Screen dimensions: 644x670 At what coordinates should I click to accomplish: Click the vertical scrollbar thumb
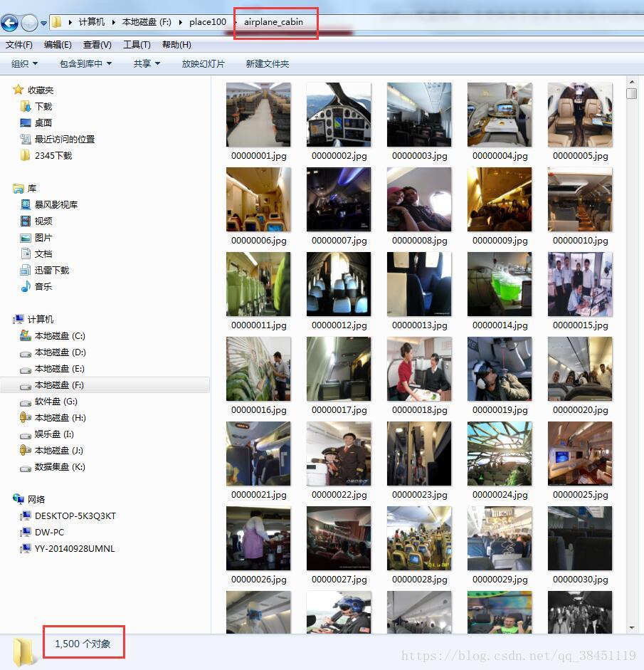click(632, 93)
